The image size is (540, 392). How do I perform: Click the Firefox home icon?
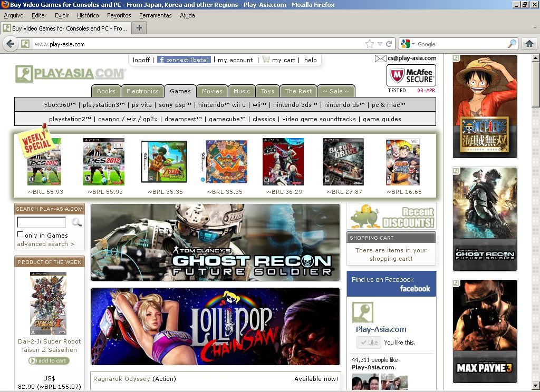click(x=529, y=44)
